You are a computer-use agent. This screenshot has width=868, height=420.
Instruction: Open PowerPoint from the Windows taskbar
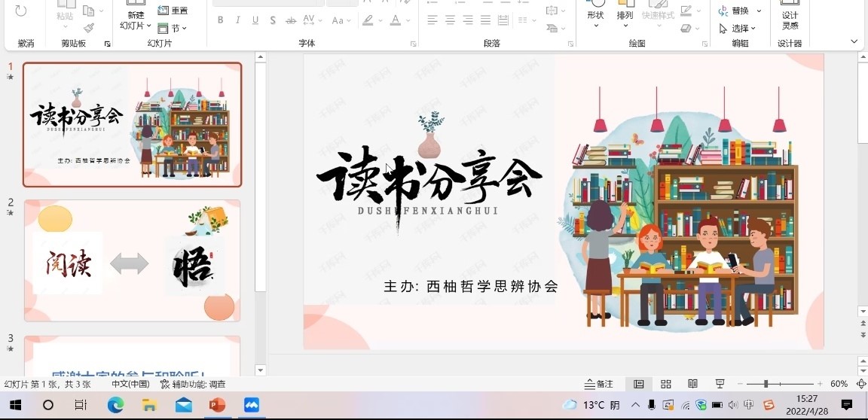217,405
